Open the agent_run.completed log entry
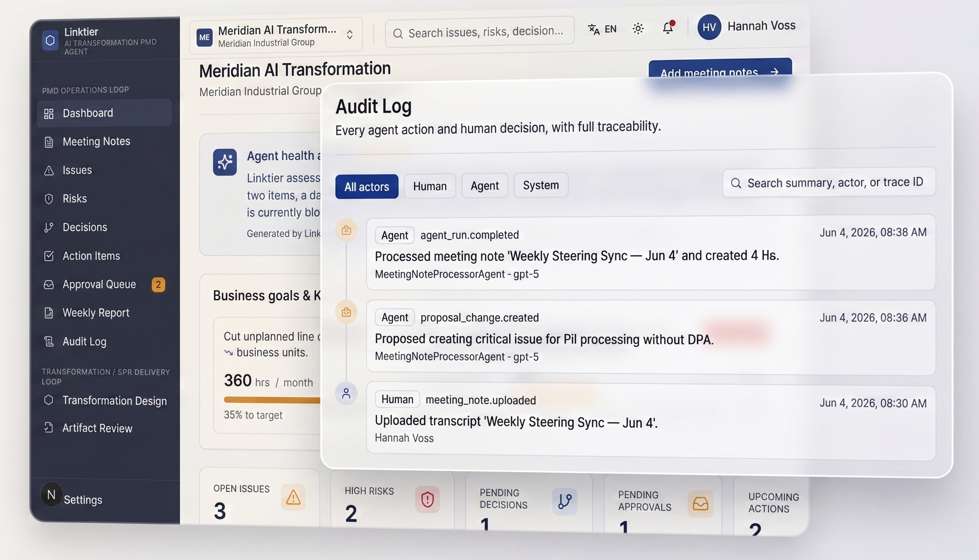 651,253
